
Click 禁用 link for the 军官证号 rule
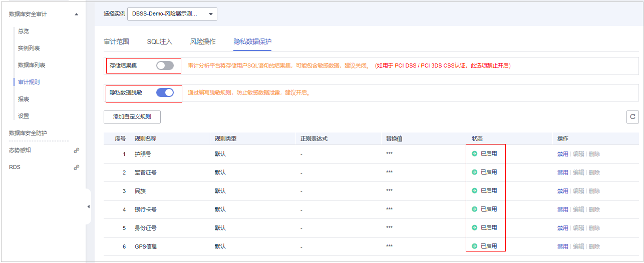562,172
